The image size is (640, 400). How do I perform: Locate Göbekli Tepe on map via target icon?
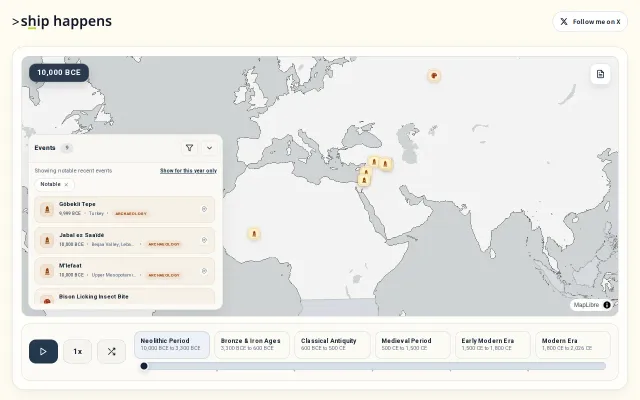204,209
